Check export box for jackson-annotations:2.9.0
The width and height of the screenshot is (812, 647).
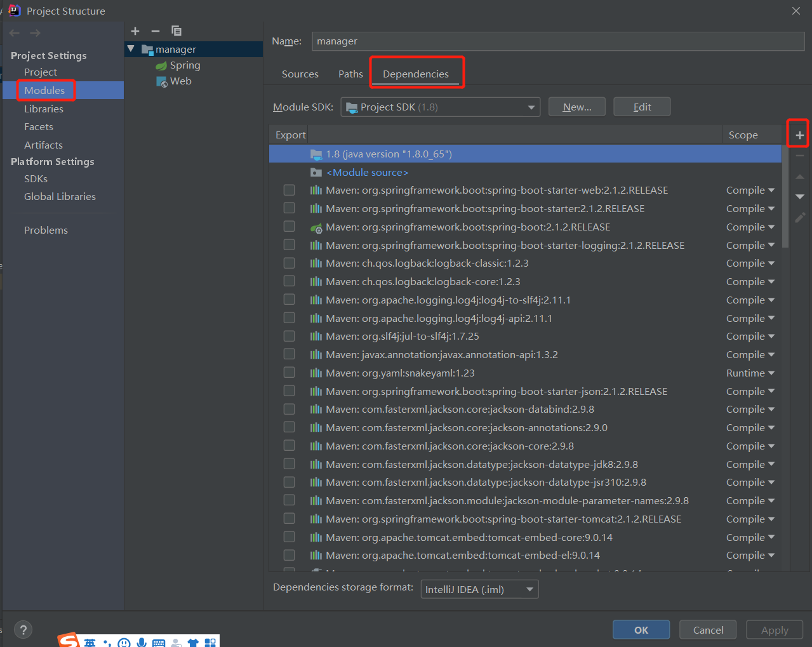pos(289,427)
